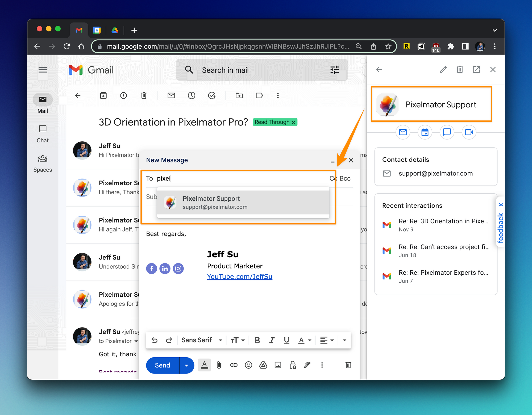Screen dimensions: 532x415
Task: Toggle bold formatting
Action: coord(257,340)
